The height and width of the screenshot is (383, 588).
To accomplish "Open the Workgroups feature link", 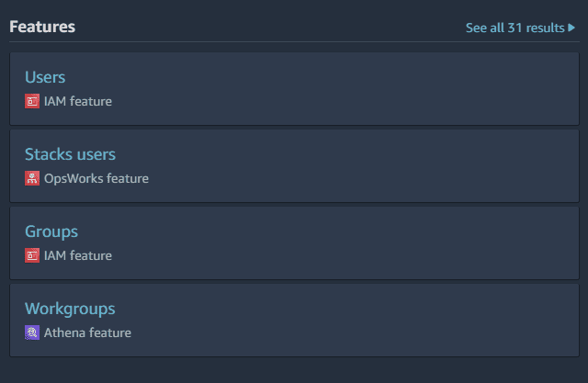I will click(x=70, y=309).
